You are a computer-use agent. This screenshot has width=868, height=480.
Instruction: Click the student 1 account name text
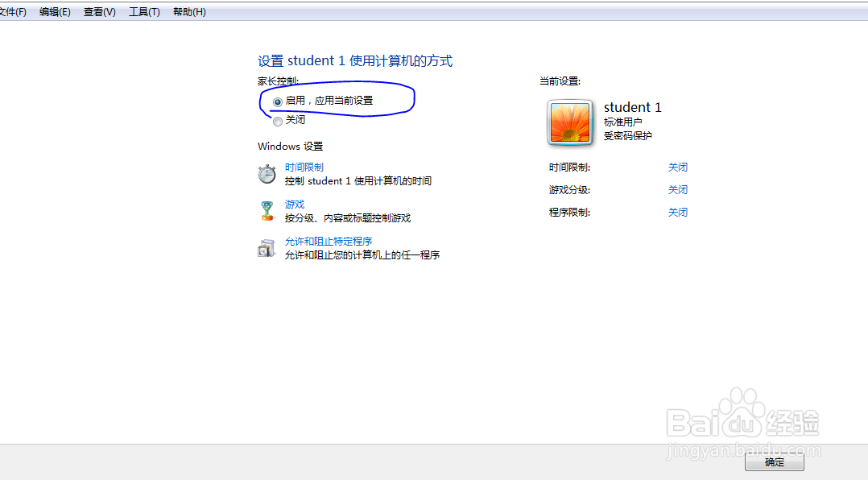[x=632, y=107]
